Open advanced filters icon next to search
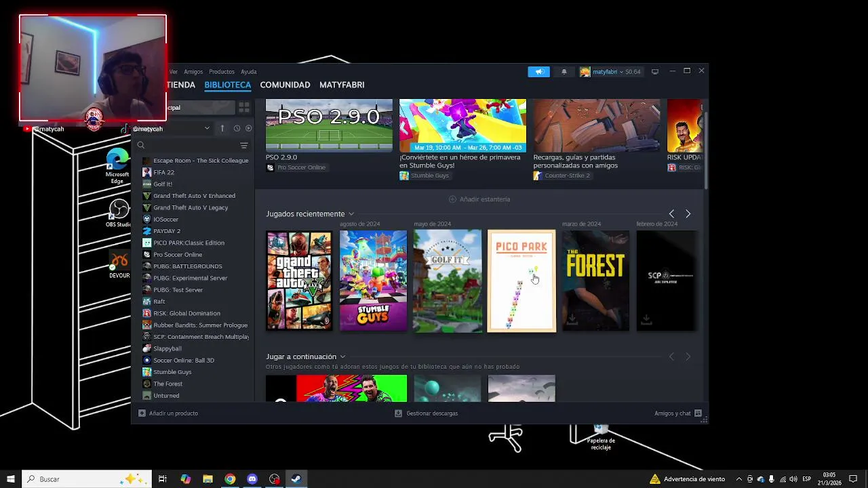 [244, 146]
